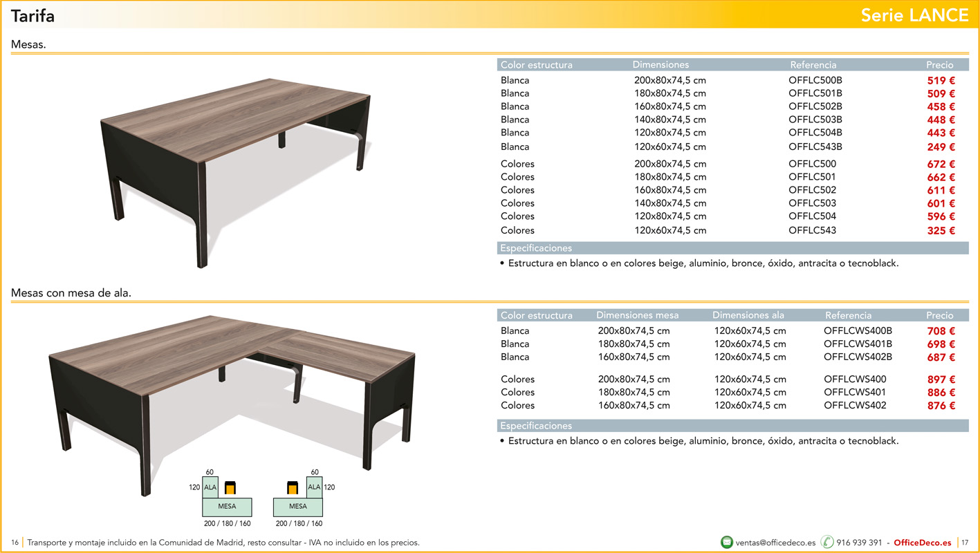Click reference OFFLC500B
Image resolution: width=980 pixels, height=553 pixels.
click(815, 80)
